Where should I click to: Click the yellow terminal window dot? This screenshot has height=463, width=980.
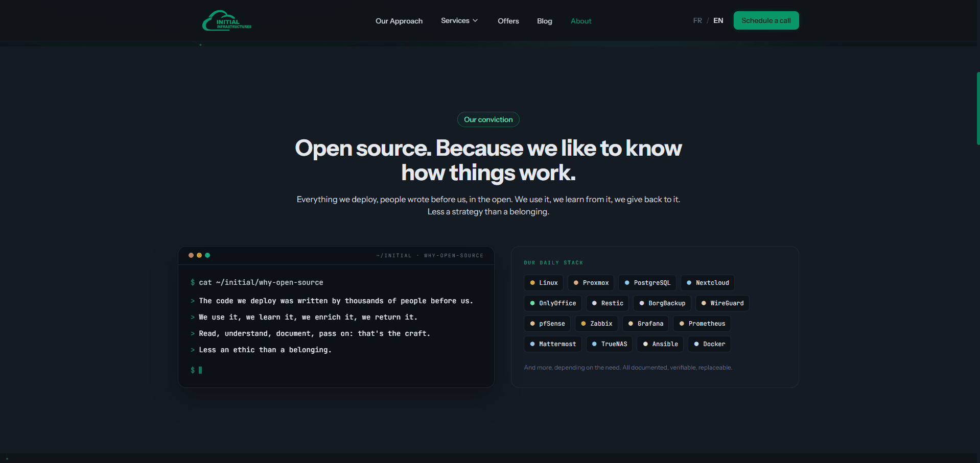(x=199, y=255)
